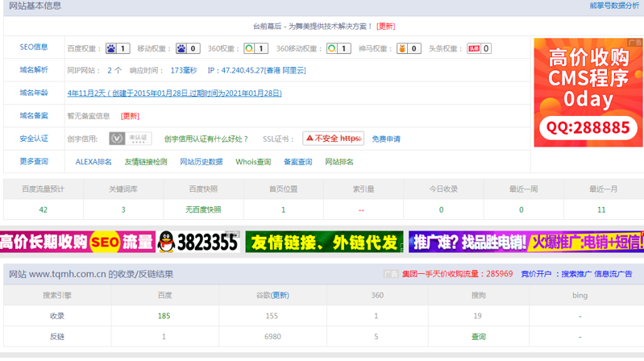Click Baidu indexed count 185
644x361 pixels.
(164, 316)
